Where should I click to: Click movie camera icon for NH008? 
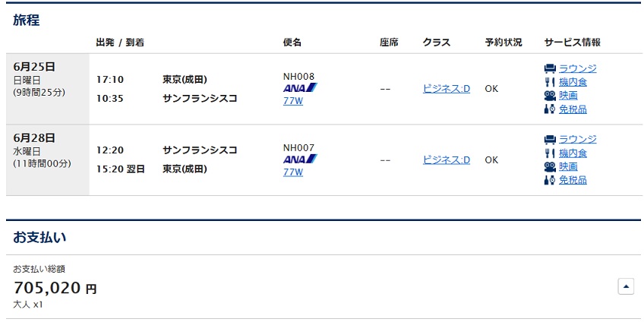point(550,96)
